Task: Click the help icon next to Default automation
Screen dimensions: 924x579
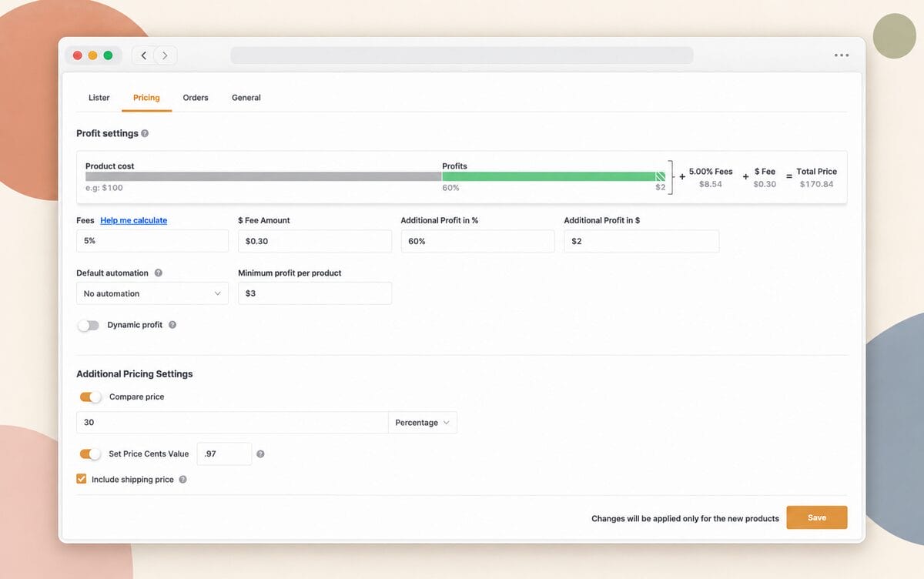Action: 159,273
